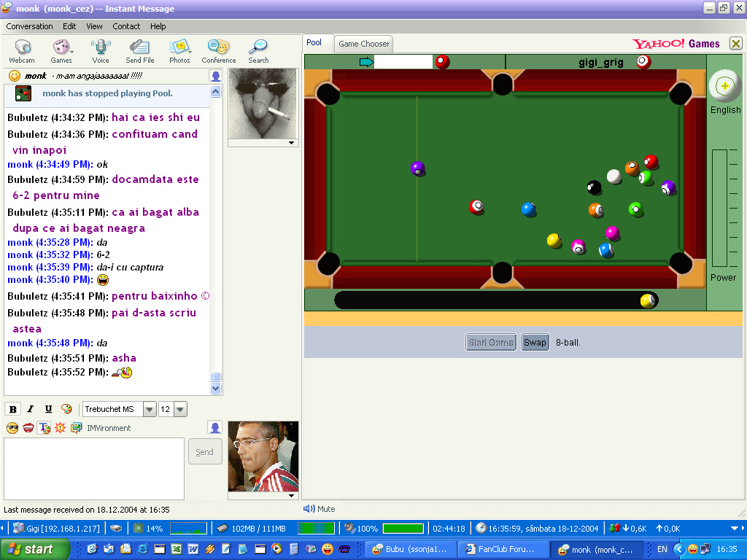Toggle bold text formatting
The height and width of the screenshot is (560, 747).
coord(12,409)
